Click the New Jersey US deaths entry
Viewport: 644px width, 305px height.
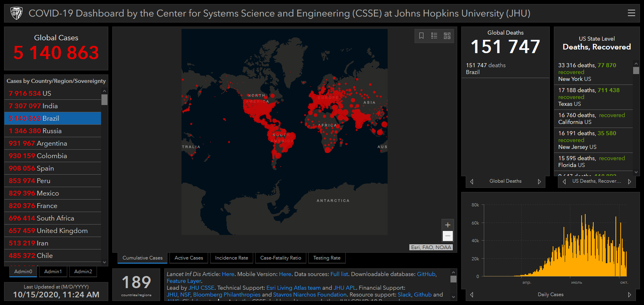pyautogui.click(x=594, y=140)
